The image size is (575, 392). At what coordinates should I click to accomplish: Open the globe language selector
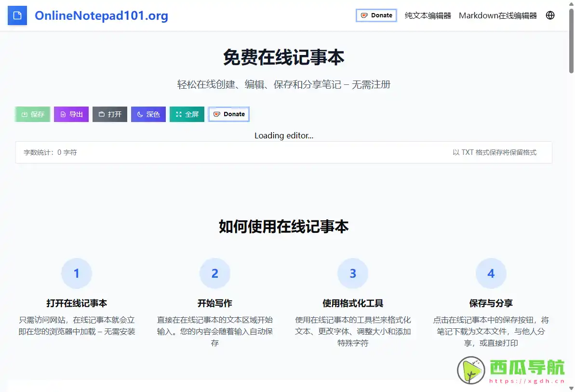(x=550, y=15)
